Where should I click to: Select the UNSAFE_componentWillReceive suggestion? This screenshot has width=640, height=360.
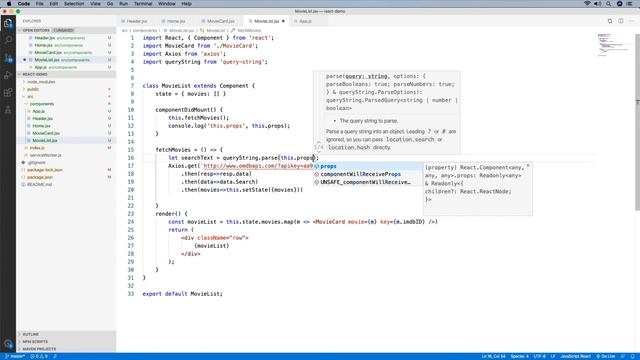[x=367, y=182]
